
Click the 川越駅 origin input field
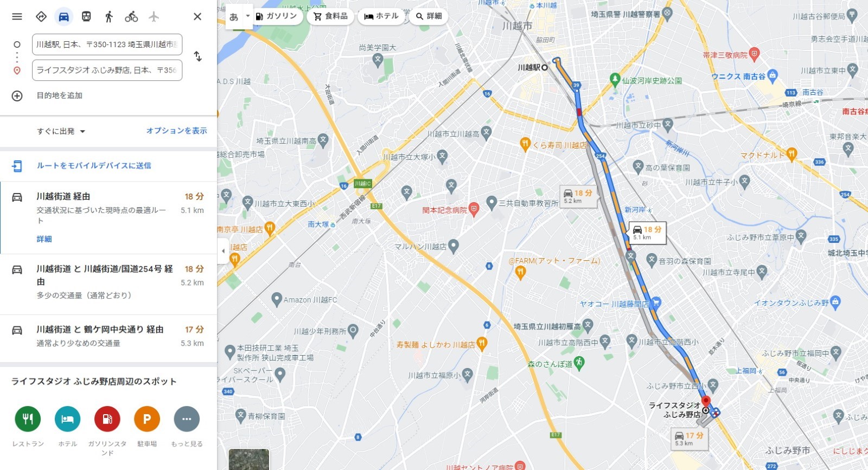[x=107, y=44]
